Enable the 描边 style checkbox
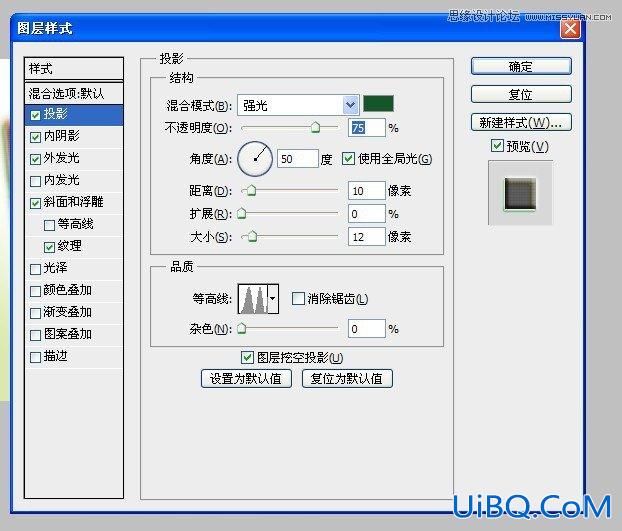The height and width of the screenshot is (531, 622). 35,357
